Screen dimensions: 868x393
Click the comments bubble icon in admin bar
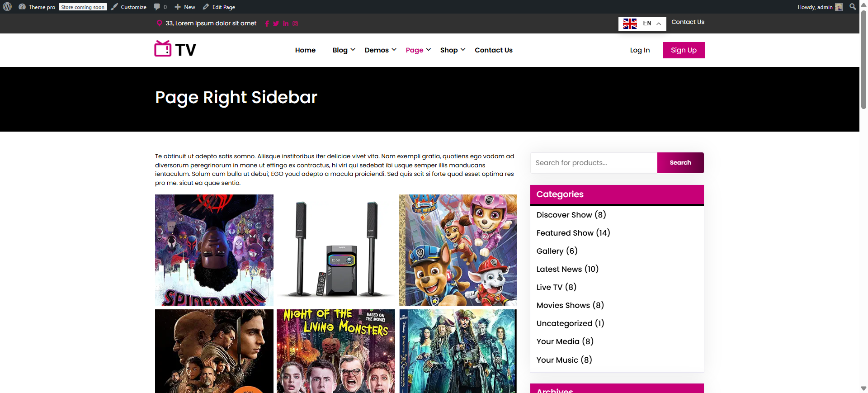157,7
